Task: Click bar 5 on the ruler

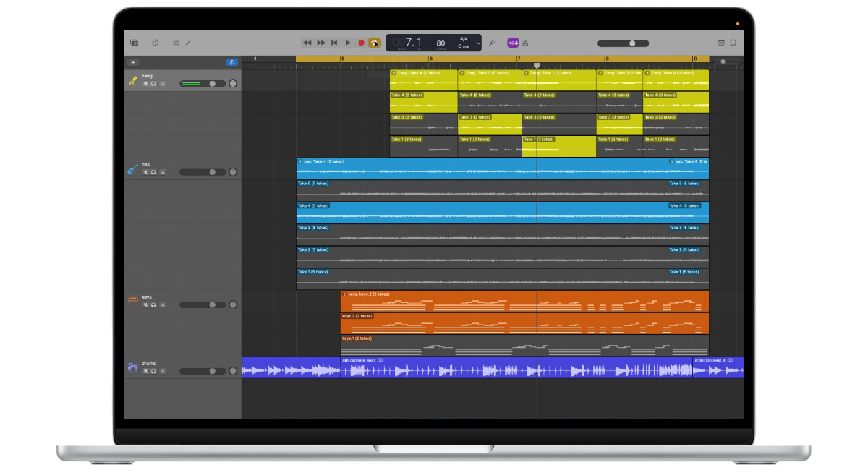Action: [x=343, y=59]
